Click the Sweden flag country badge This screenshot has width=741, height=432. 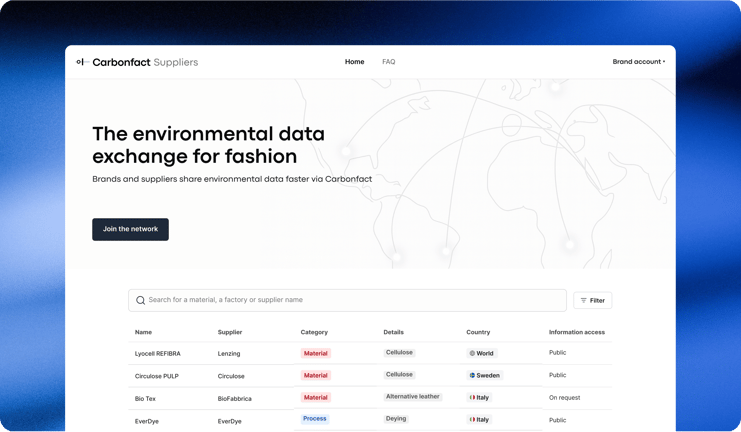(x=484, y=375)
